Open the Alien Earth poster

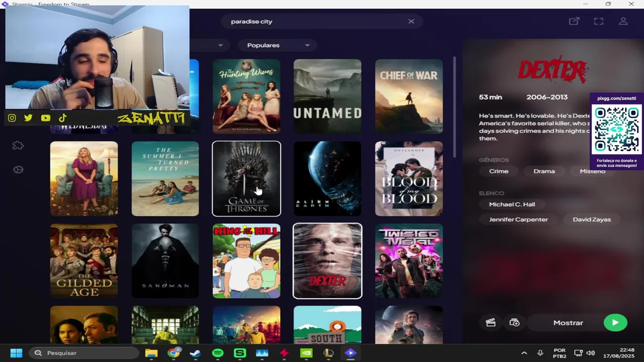[328, 178]
